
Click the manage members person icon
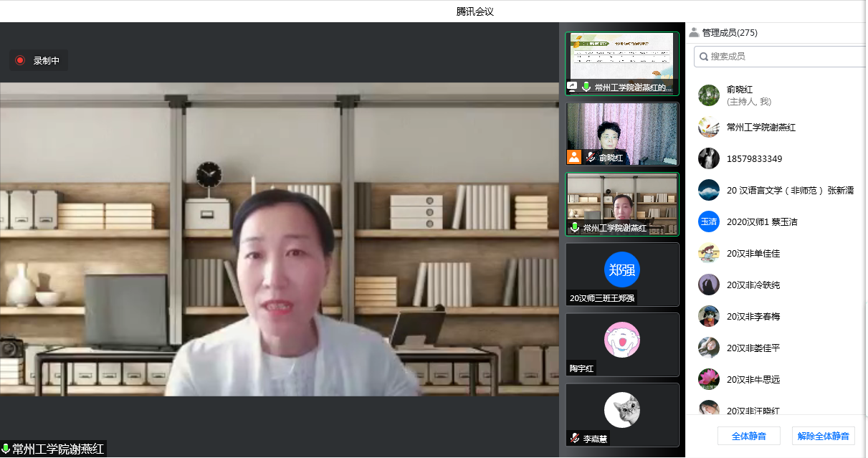click(694, 32)
